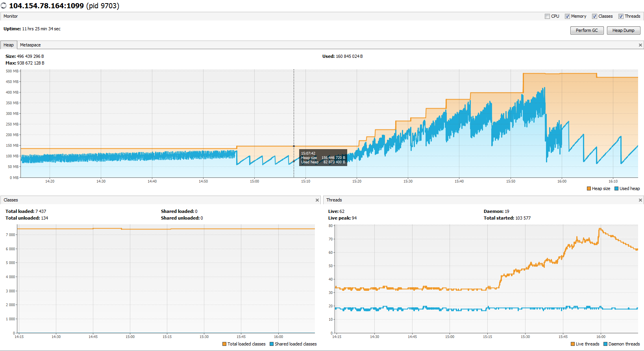Click Shared unloaded 0 text
This screenshot has height=351, width=644.
click(x=182, y=218)
